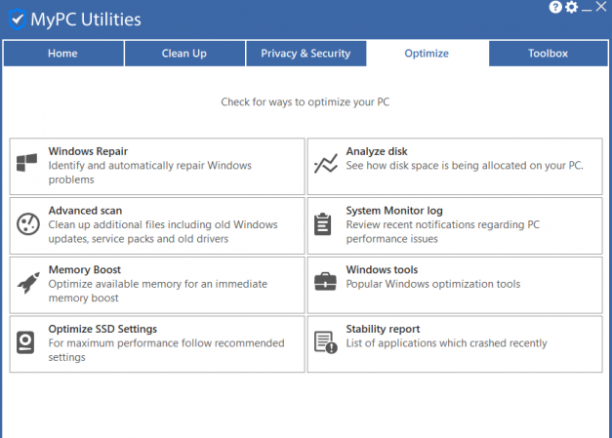Click 'Clean up additional files' description

tap(163, 232)
